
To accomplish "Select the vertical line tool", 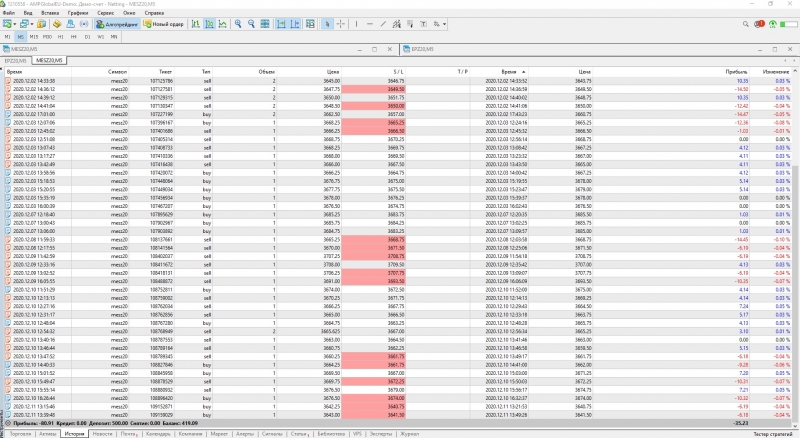I will (356, 24).
